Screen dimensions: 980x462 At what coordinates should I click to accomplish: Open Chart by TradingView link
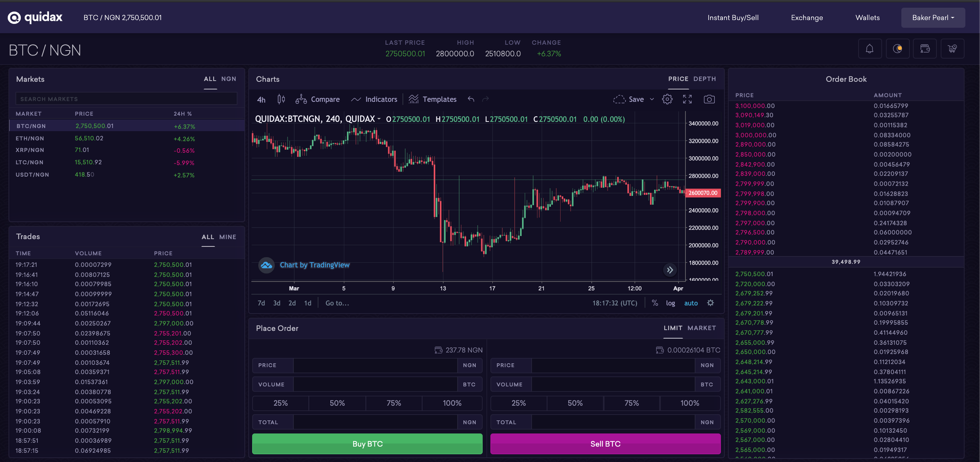coord(315,265)
